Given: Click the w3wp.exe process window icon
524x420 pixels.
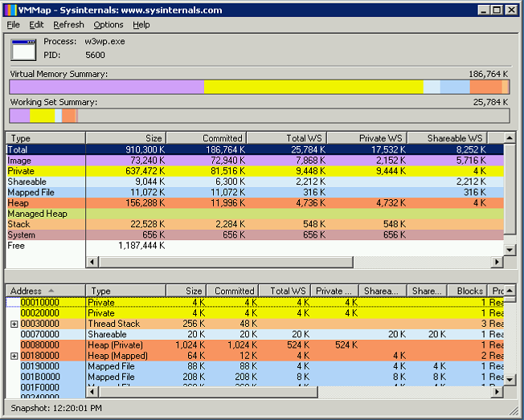Looking at the screenshot, I should (x=23, y=50).
